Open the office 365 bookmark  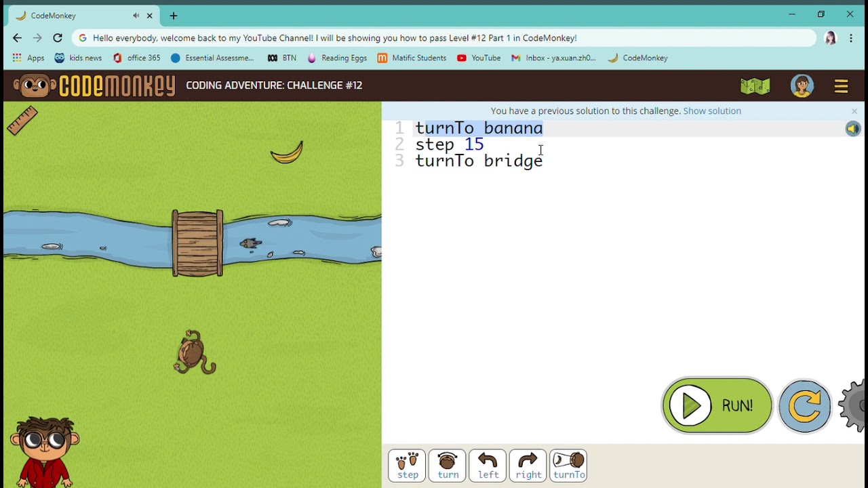click(x=136, y=58)
